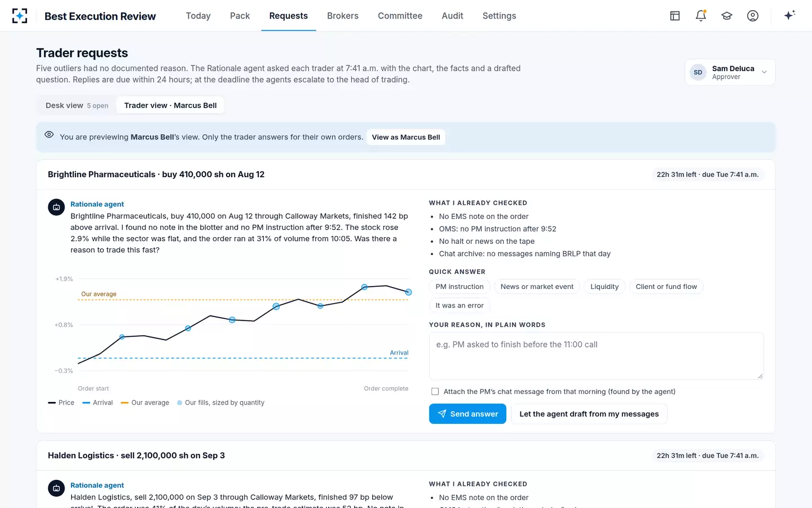
Task: Click the SD avatar badge
Action: [698, 72]
